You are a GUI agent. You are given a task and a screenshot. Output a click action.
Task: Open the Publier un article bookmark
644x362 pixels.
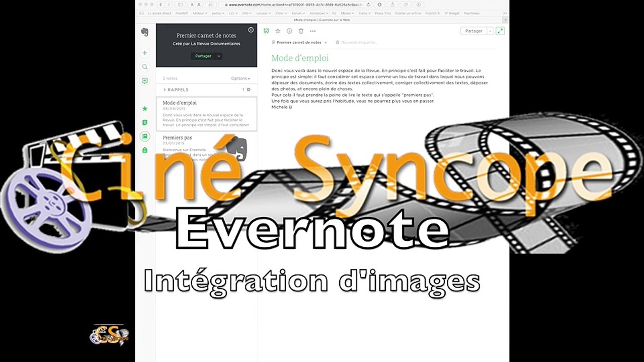[409, 13]
